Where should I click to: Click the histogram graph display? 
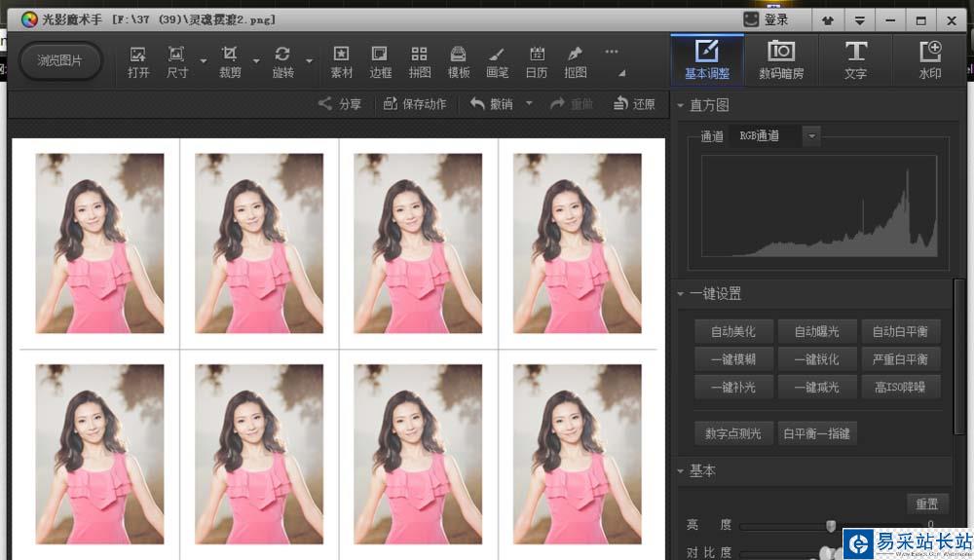point(819,205)
